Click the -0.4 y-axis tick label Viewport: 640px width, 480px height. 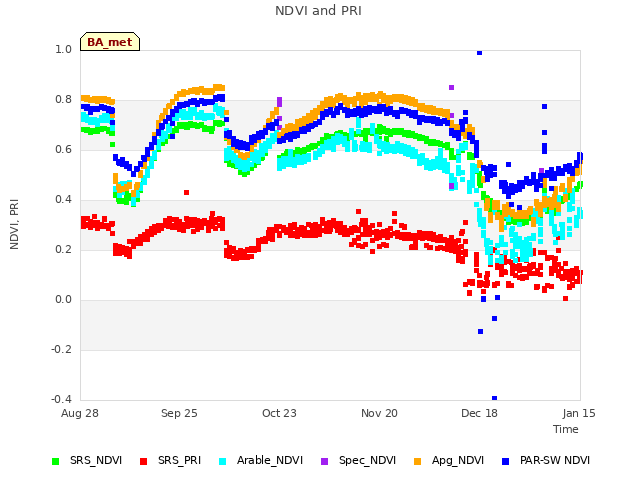pos(61,399)
